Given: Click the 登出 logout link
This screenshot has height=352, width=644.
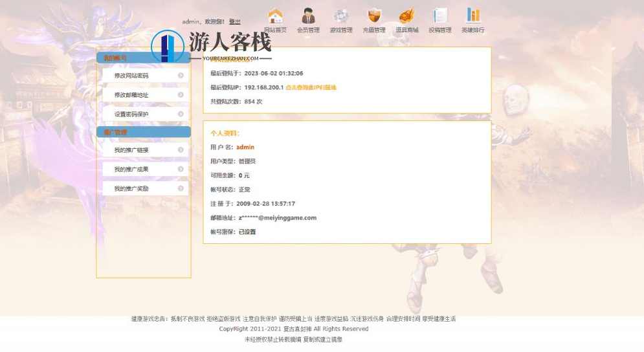Looking at the screenshot, I should coord(234,21).
